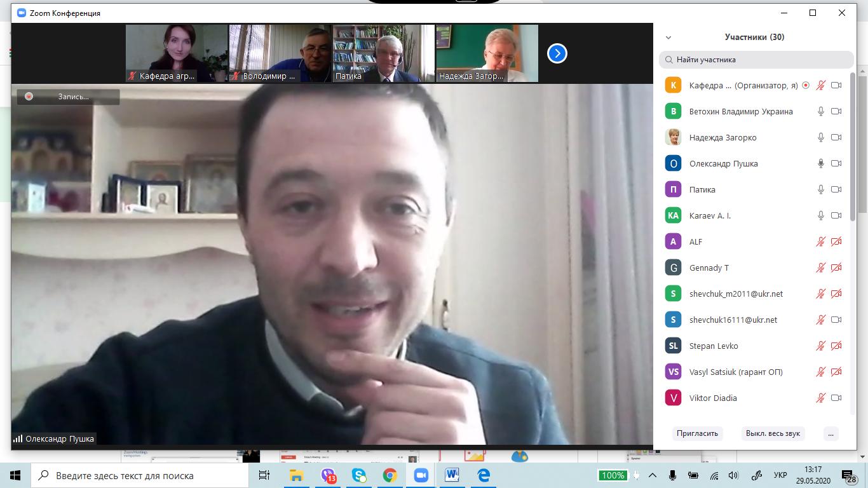Open the Пригласить invite button
This screenshot has width=868, height=488.
tap(697, 433)
